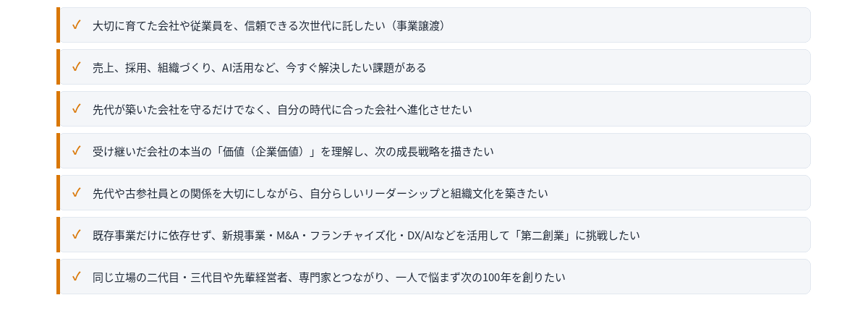Click the checkmark beside the 事業譲渡 item
Viewport: 868px width, 329px height.
click(x=76, y=25)
